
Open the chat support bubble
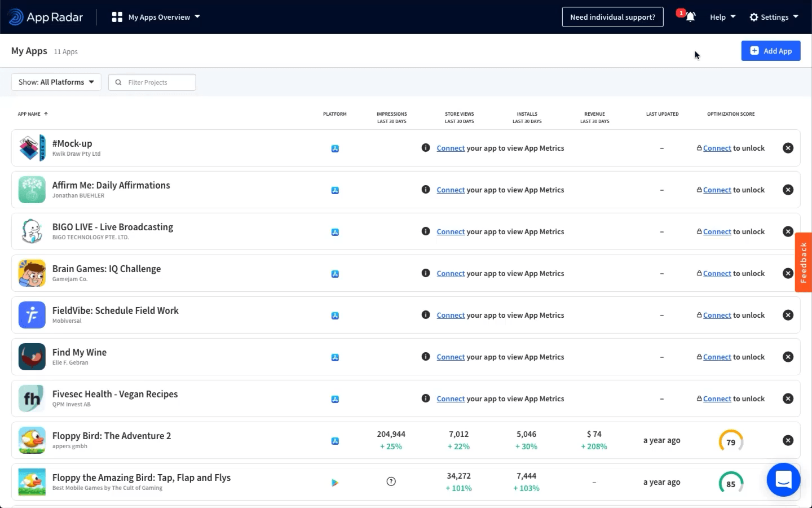pyautogui.click(x=783, y=480)
